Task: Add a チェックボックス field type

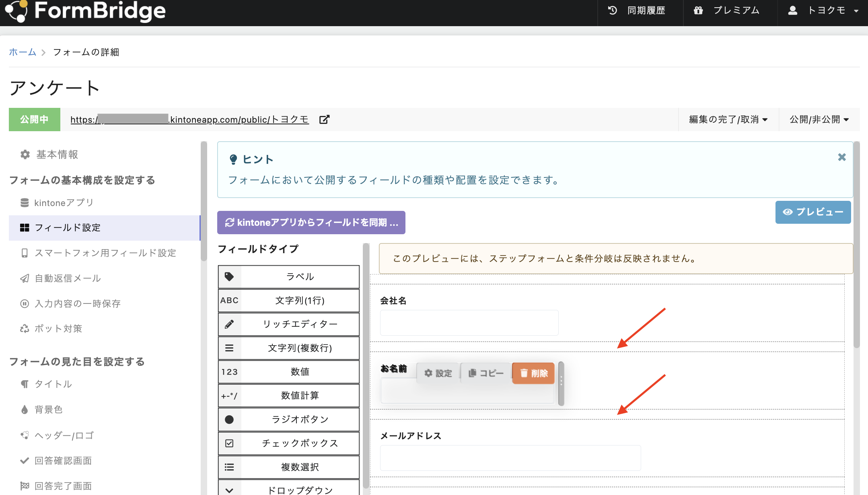Action: pyautogui.click(x=289, y=443)
